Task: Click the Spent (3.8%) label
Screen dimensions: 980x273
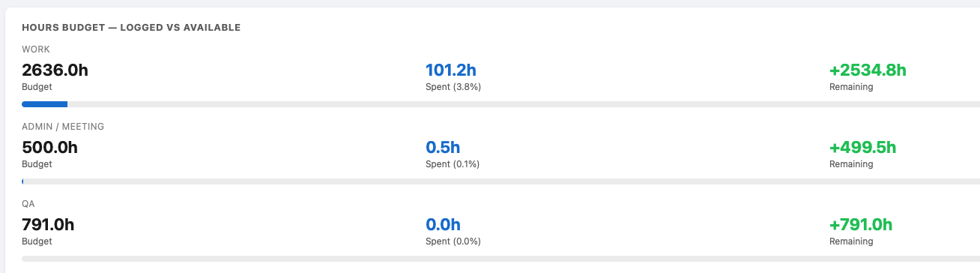Action: click(x=453, y=87)
